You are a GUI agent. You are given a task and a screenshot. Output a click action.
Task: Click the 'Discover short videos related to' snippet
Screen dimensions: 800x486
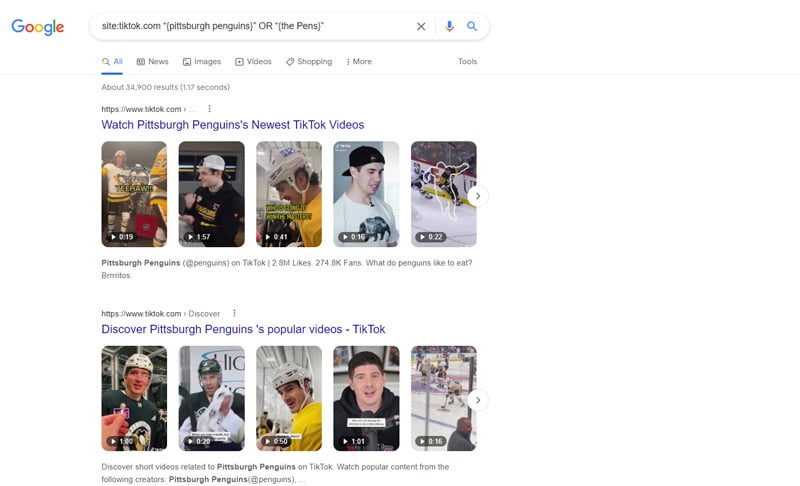(x=158, y=467)
